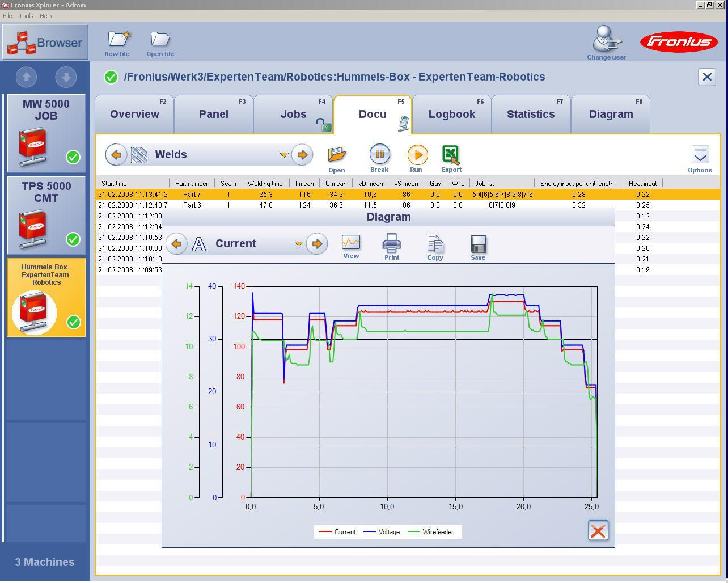The height and width of the screenshot is (583, 728).
Task: Expand the Current diagram dropdown
Action: click(299, 244)
